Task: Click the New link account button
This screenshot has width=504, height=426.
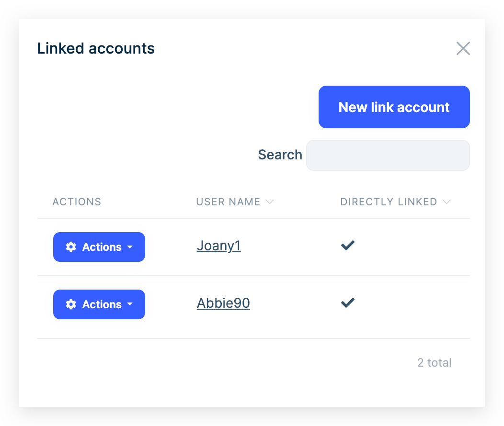Action: coord(394,107)
